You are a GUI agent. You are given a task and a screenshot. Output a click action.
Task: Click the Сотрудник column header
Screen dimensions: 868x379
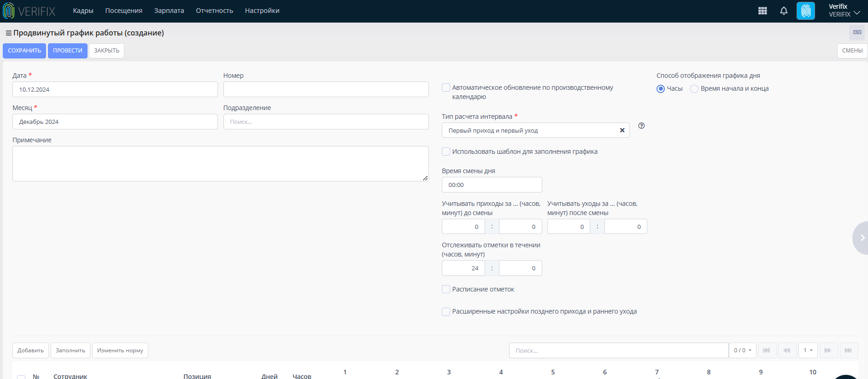(70, 376)
